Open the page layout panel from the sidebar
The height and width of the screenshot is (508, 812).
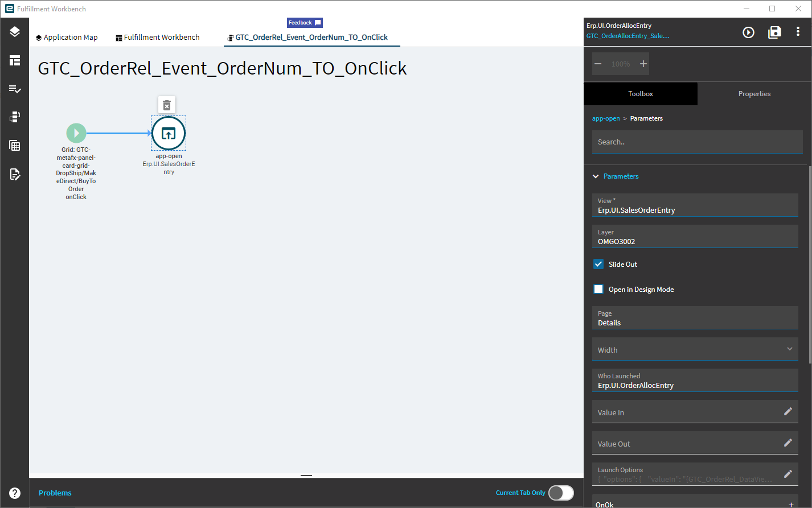click(14, 60)
